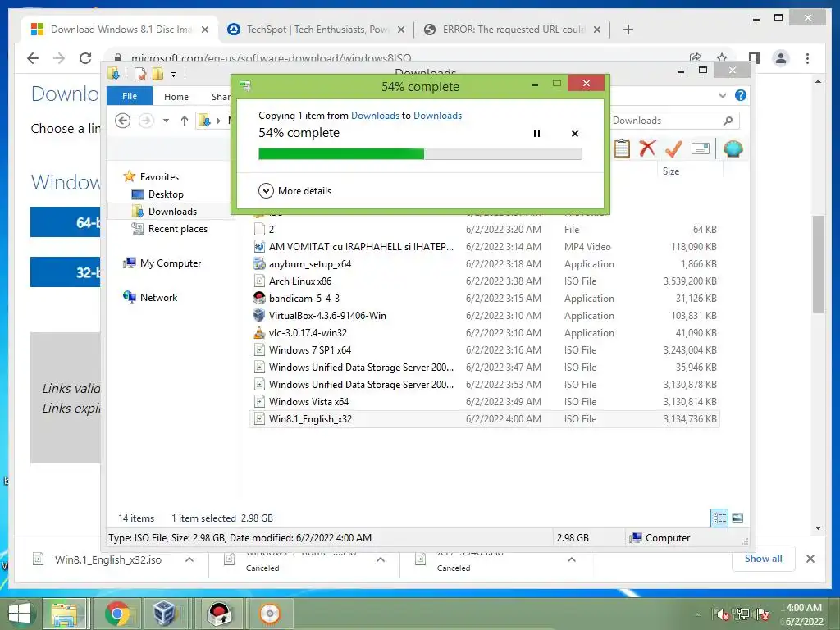
Task: Select Recent places in navigation pane
Action: pos(170,229)
